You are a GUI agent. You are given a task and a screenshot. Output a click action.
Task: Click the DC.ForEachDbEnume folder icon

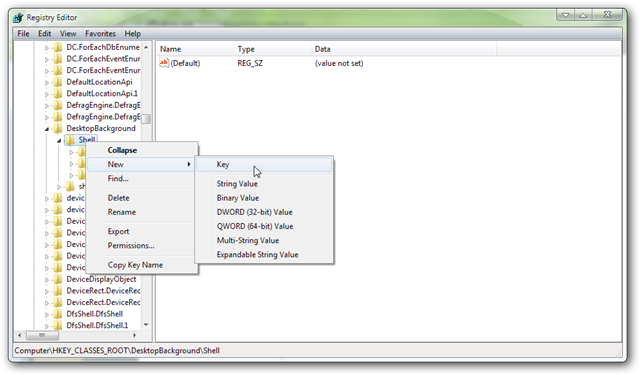click(58, 47)
